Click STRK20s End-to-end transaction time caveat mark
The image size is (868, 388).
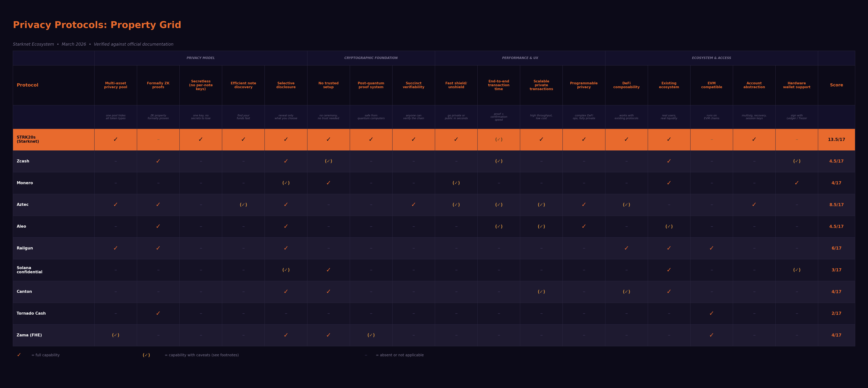[x=498, y=139]
